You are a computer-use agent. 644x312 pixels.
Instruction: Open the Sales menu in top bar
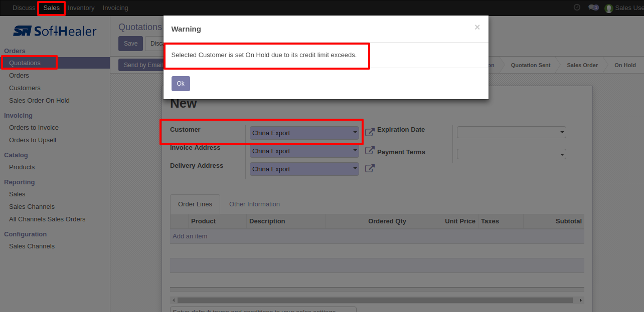click(x=52, y=8)
